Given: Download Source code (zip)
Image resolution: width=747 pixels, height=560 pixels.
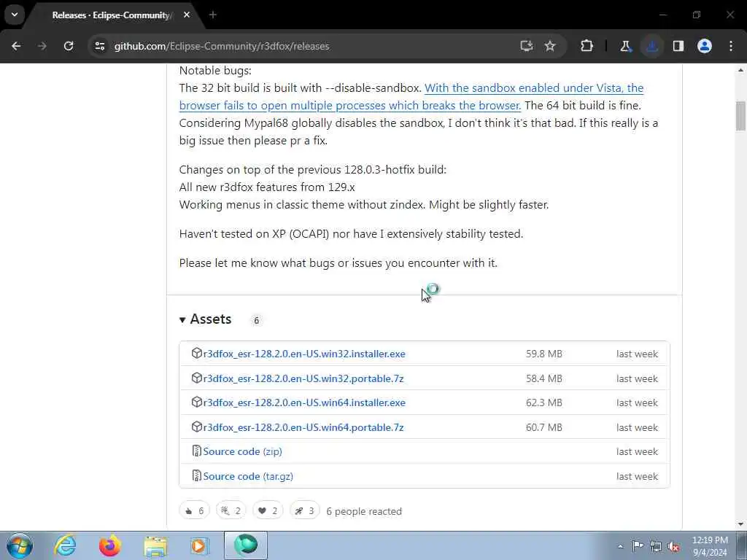Looking at the screenshot, I should click(x=242, y=451).
